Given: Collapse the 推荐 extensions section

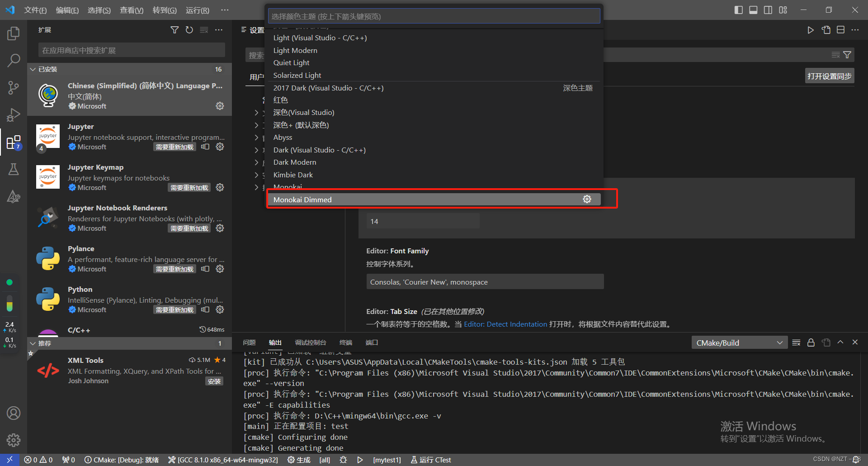Looking at the screenshot, I should (x=129, y=343).
